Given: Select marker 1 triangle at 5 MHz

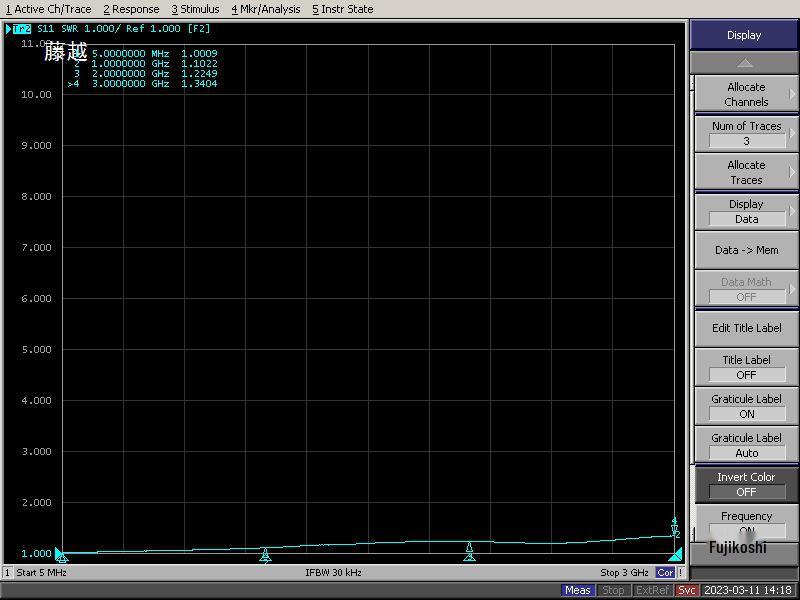Looking at the screenshot, I should coord(62,557).
